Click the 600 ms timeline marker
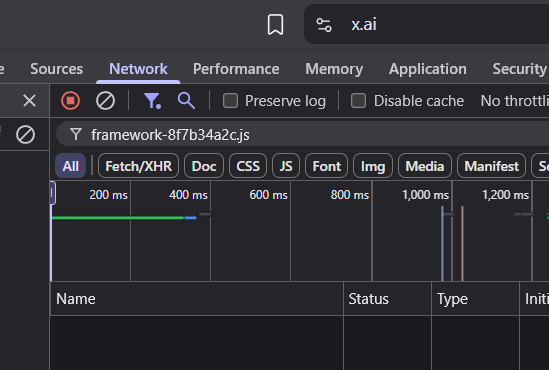549x370 pixels. pyautogui.click(x=268, y=195)
